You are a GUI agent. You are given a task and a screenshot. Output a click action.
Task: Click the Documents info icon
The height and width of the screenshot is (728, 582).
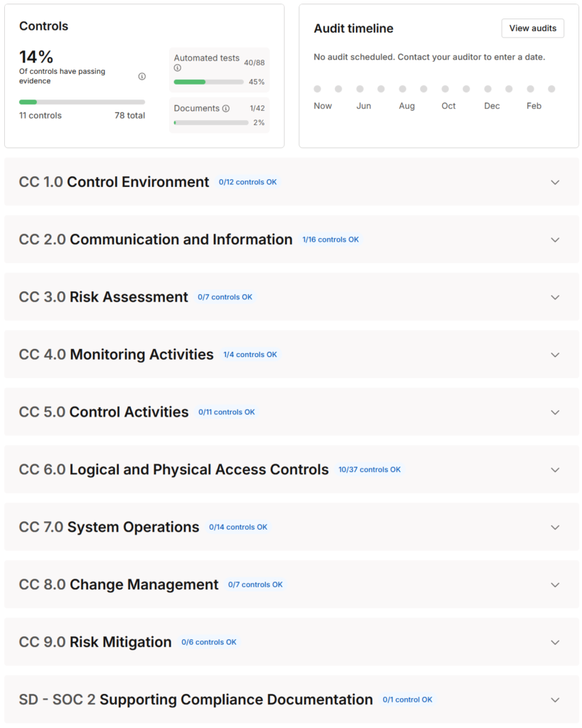[x=226, y=109]
